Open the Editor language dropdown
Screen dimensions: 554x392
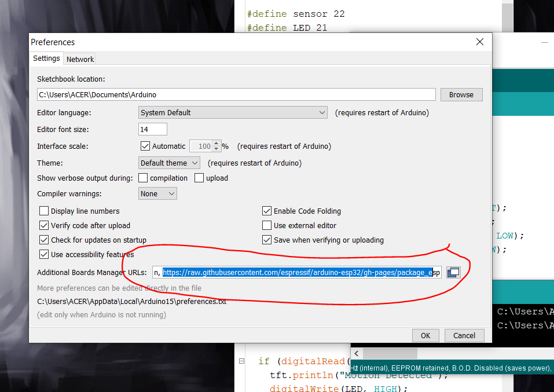pos(233,112)
